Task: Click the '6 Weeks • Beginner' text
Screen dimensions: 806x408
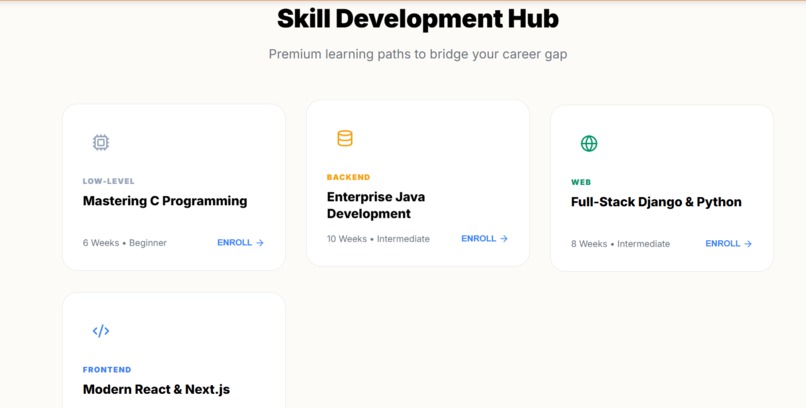Action: [125, 243]
